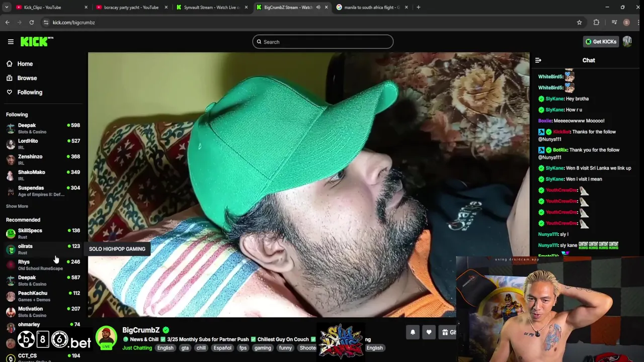Viewport: 644px width, 362px height.
Task: Close the BigCrumbZ Stream tab
Action: (326, 7)
